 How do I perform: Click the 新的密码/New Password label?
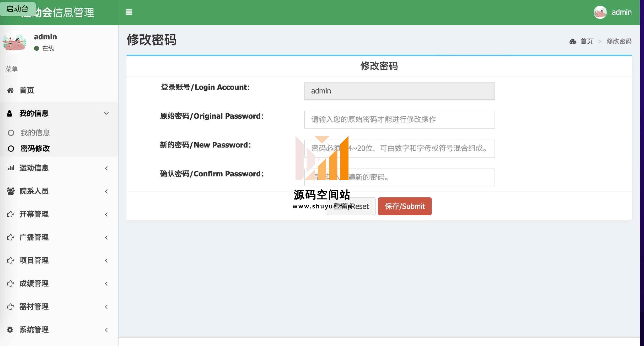point(205,145)
